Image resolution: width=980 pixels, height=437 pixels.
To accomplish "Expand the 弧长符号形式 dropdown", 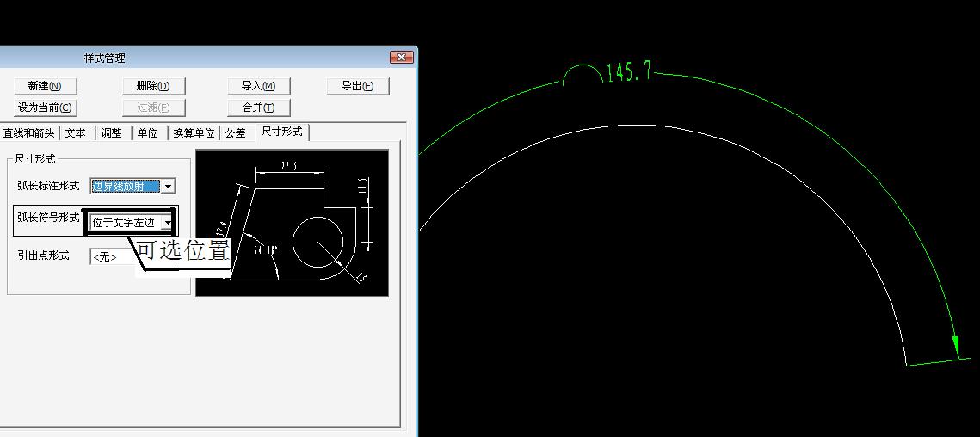I will pyautogui.click(x=167, y=223).
